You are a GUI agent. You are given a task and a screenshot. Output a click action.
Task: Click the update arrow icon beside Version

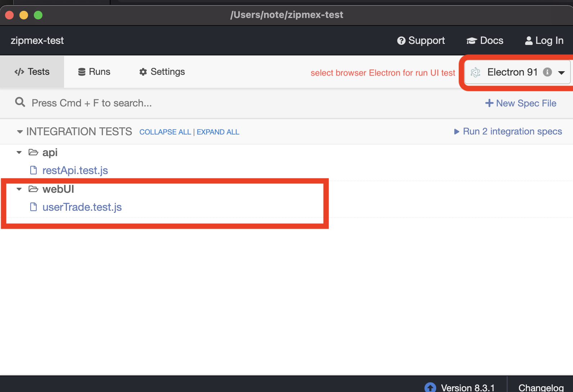[x=430, y=387]
